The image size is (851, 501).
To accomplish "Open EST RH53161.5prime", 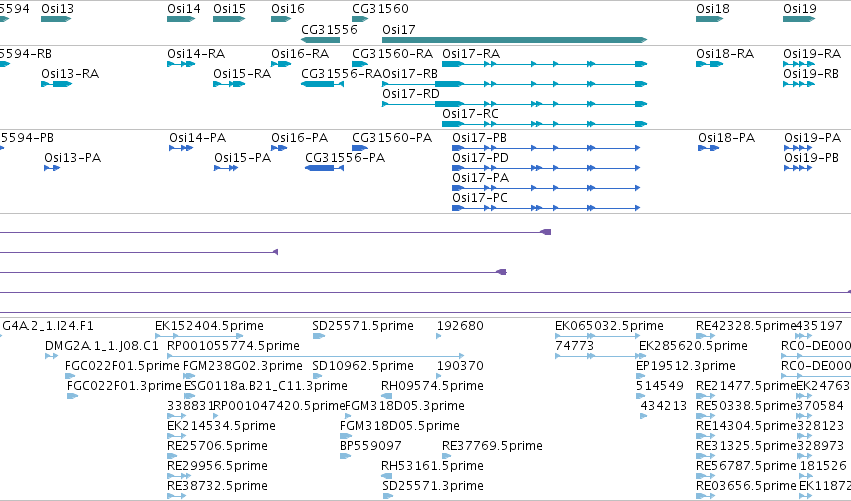I will click(387, 476).
